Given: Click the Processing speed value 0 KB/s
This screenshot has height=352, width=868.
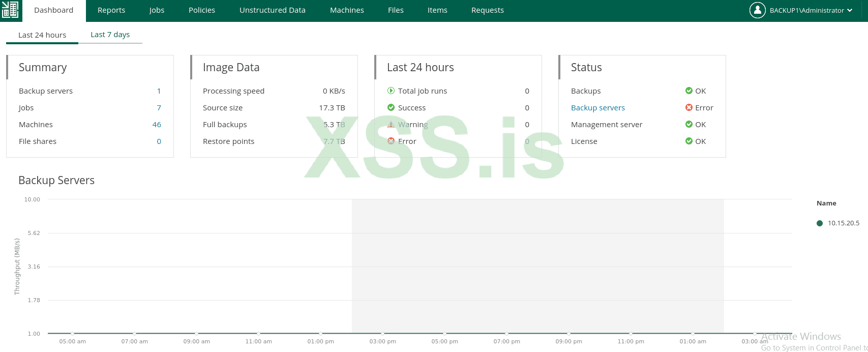Looking at the screenshot, I should [334, 91].
